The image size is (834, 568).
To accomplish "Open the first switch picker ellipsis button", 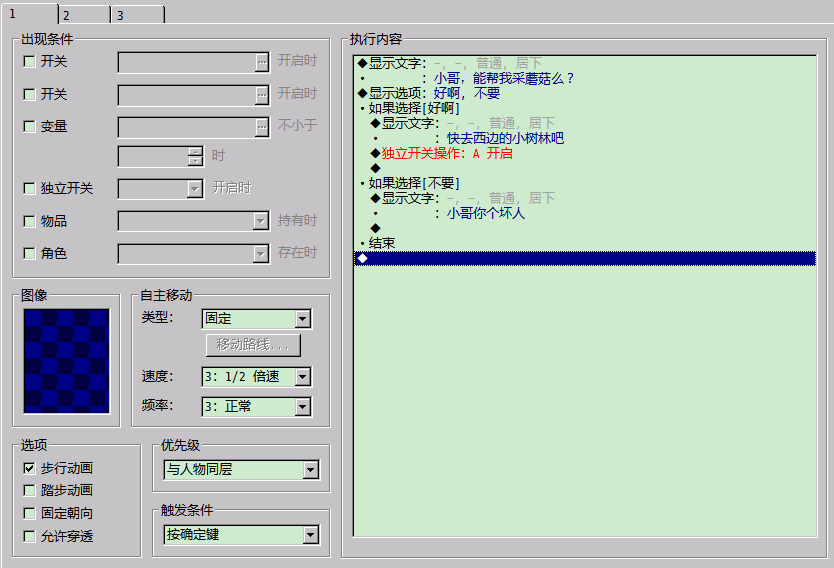I will click(x=262, y=62).
